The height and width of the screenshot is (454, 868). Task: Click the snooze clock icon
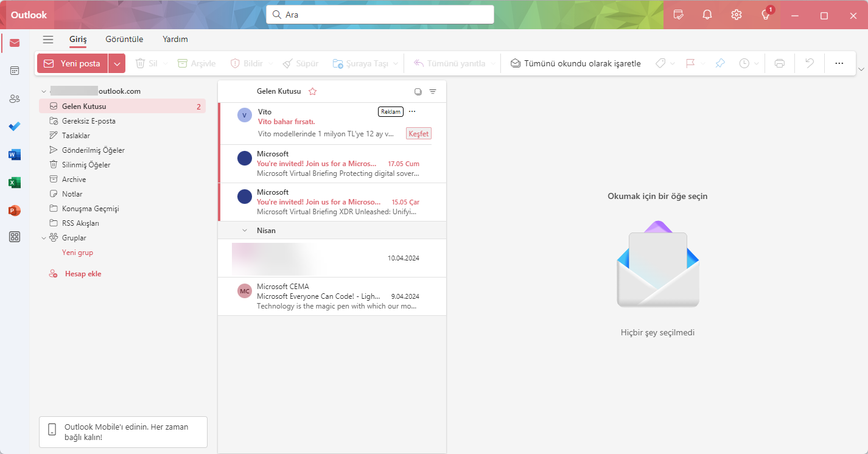click(x=744, y=63)
